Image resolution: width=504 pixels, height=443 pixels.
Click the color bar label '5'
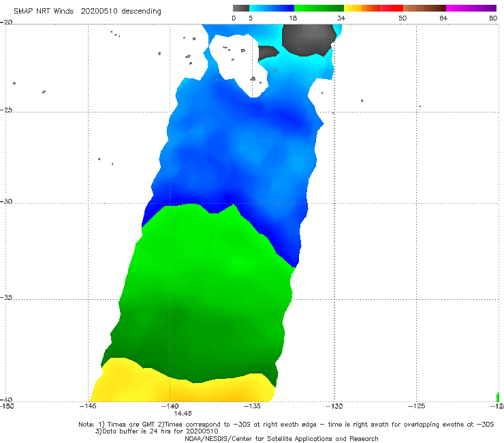point(251,18)
